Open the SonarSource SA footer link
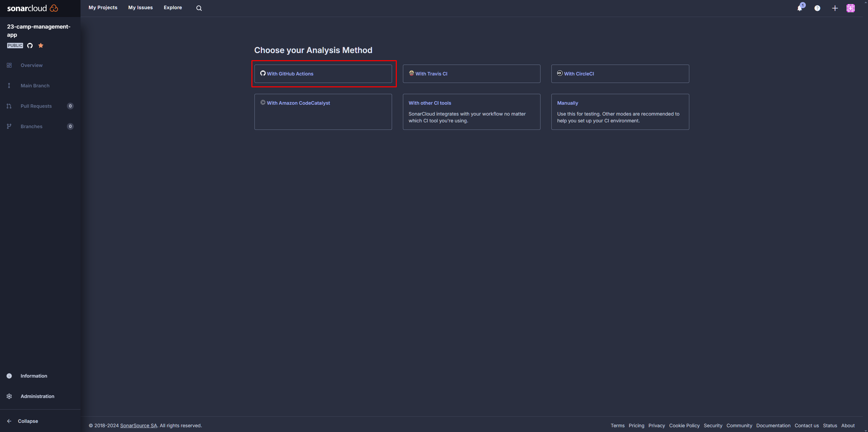This screenshot has height=432, width=868. pyautogui.click(x=139, y=426)
